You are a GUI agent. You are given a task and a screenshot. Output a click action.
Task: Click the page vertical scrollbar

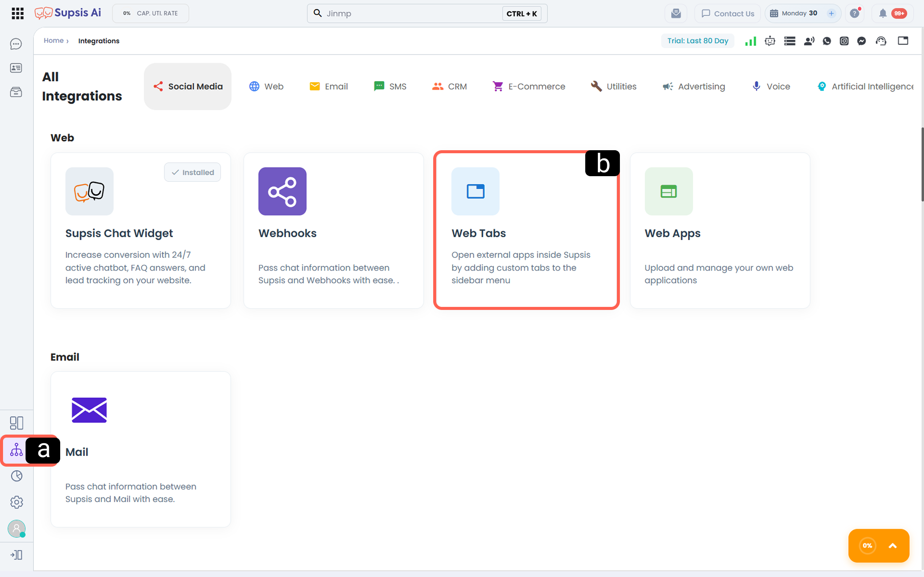(x=922, y=164)
